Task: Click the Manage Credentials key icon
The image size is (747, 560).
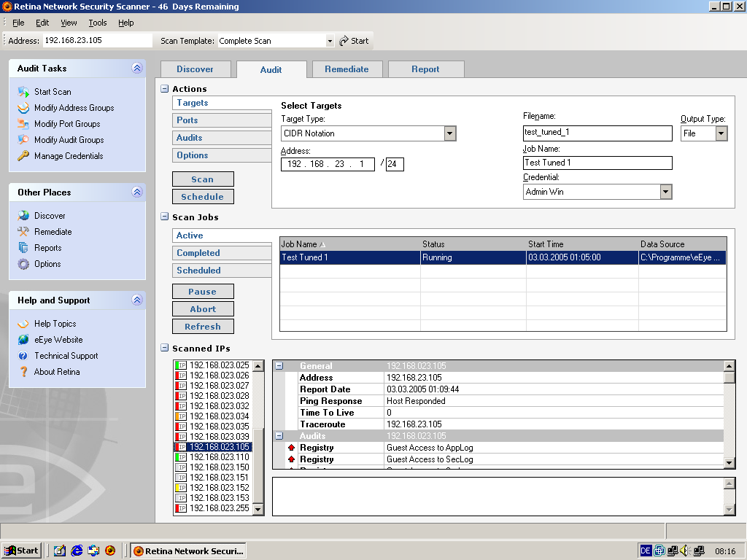Action: [23, 156]
